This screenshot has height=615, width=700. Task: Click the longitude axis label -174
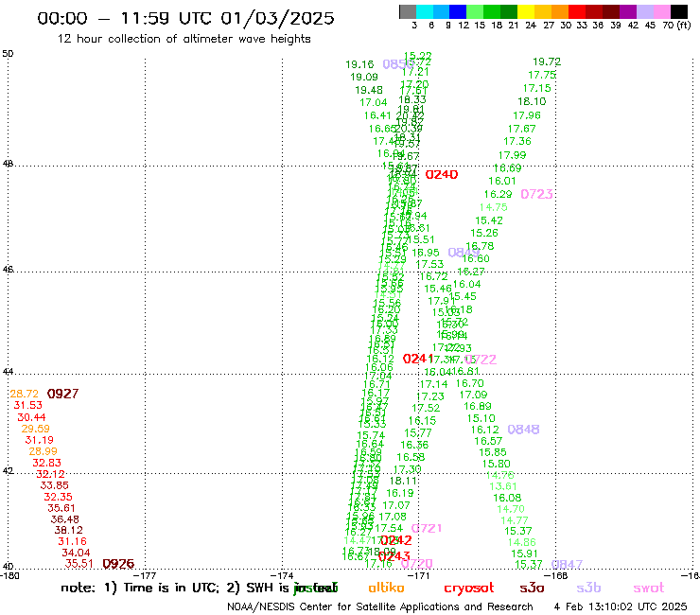coord(283,575)
